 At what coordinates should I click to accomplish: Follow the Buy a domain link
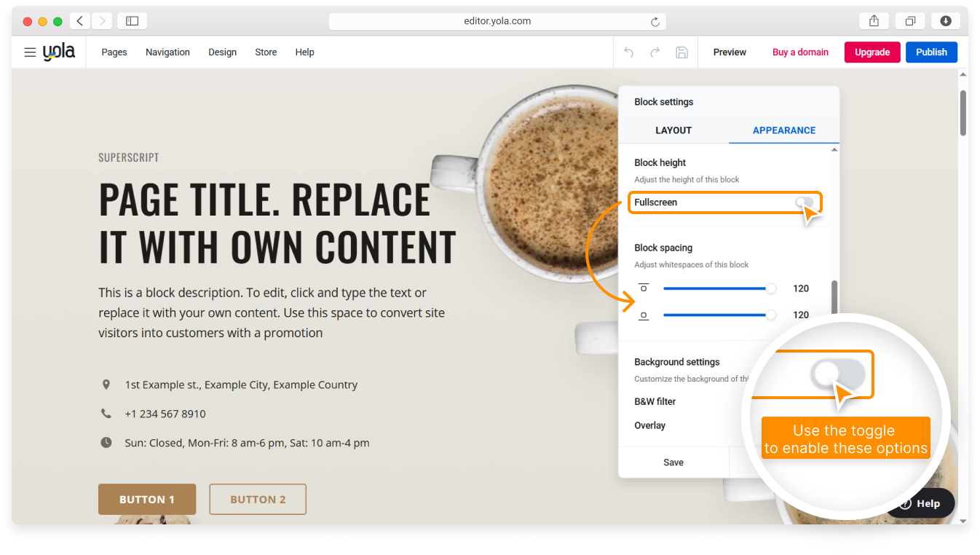(800, 52)
